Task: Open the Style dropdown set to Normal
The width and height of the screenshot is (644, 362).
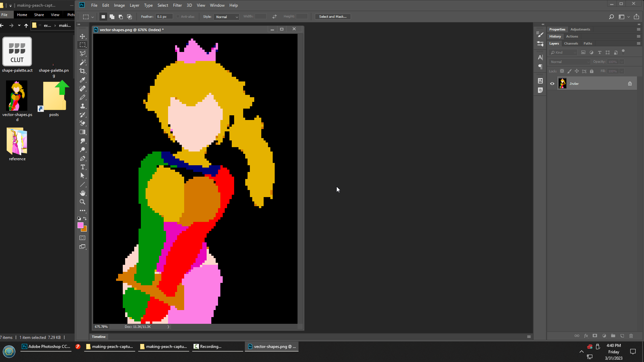Action: pyautogui.click(x=227, y=17)
